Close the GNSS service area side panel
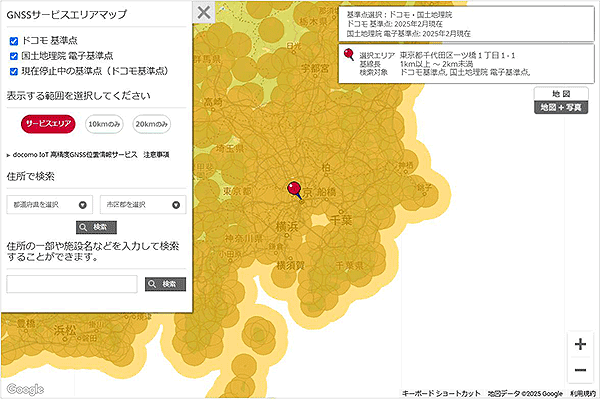The image size is (600, 399). coord(204,12)
